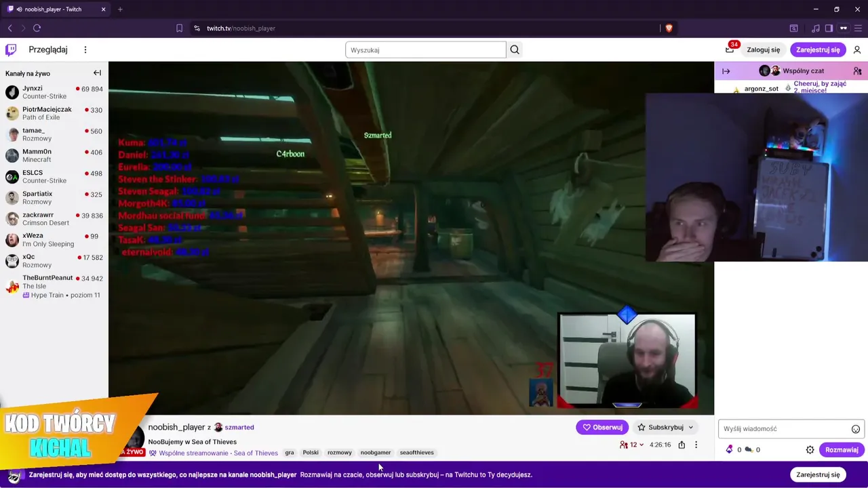This screenshot has height=488, width=868.
Task: Click the gra tag
Action: 290,453
